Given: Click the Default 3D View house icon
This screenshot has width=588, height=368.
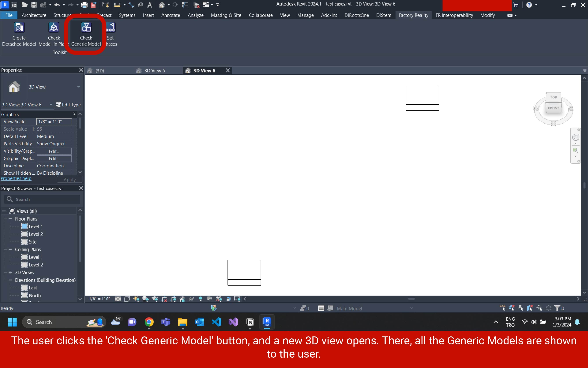Looking at the screenshot, I should (x=162, y=5).
